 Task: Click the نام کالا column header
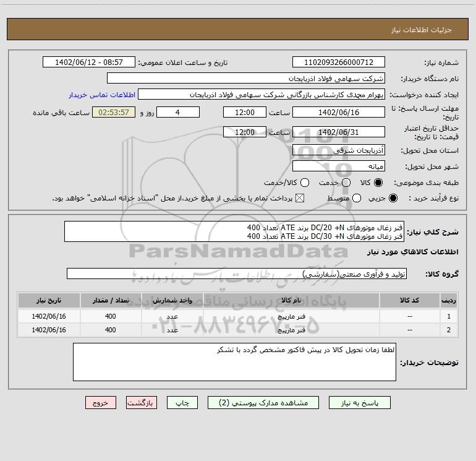coord(291,300)
